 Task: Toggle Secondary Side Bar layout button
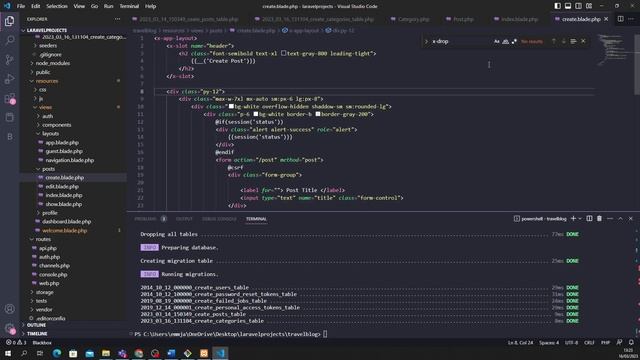pyautogui.click(x=578, y=6)
